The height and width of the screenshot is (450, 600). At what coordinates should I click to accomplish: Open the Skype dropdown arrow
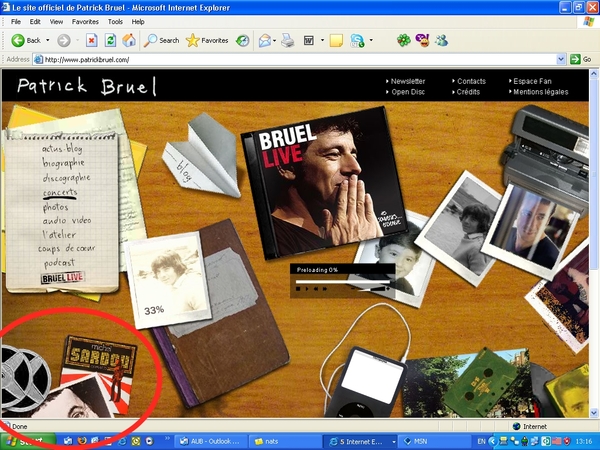click(371, 40)
